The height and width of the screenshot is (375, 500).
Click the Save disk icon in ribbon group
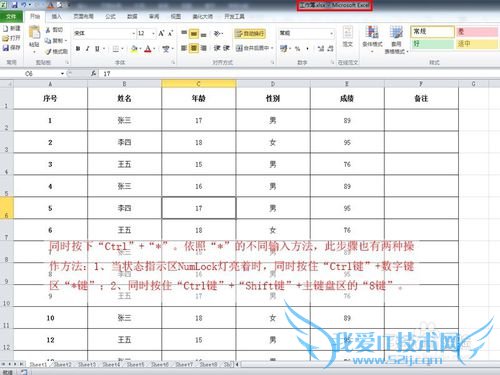tap(6, 48)
